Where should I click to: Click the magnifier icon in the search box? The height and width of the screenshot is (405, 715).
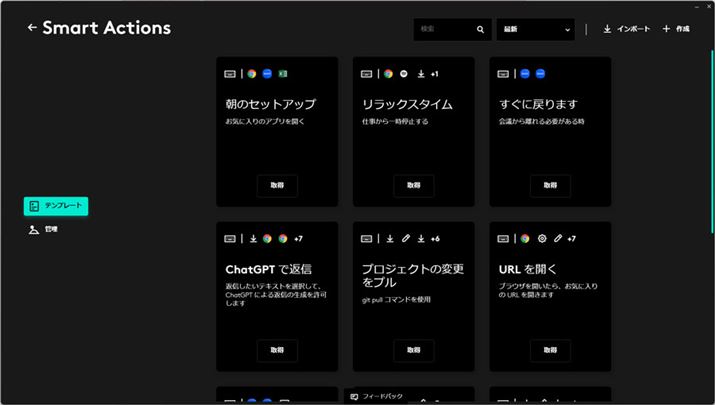(481, 30)
